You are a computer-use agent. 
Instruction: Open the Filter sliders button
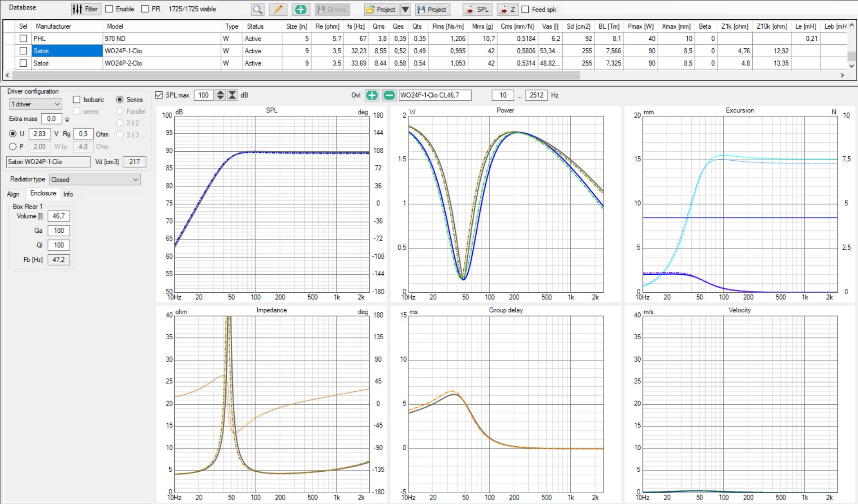tap(86, 9)
